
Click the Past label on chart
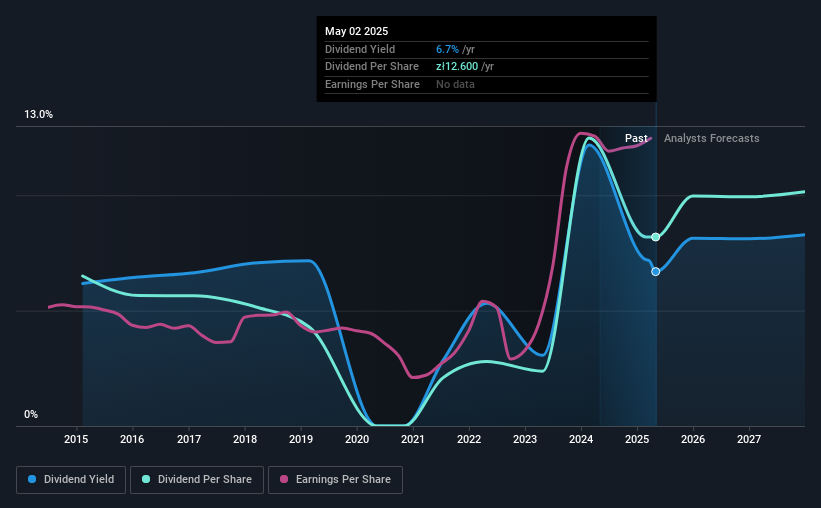point(636,138)
